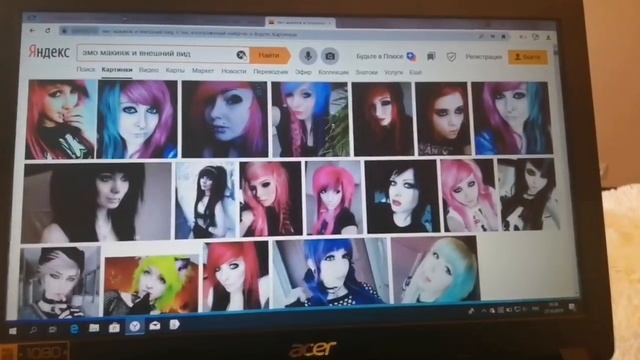Open the Карты tab
The height and width of the screenshot is (360, 640).
pos(175,71)
